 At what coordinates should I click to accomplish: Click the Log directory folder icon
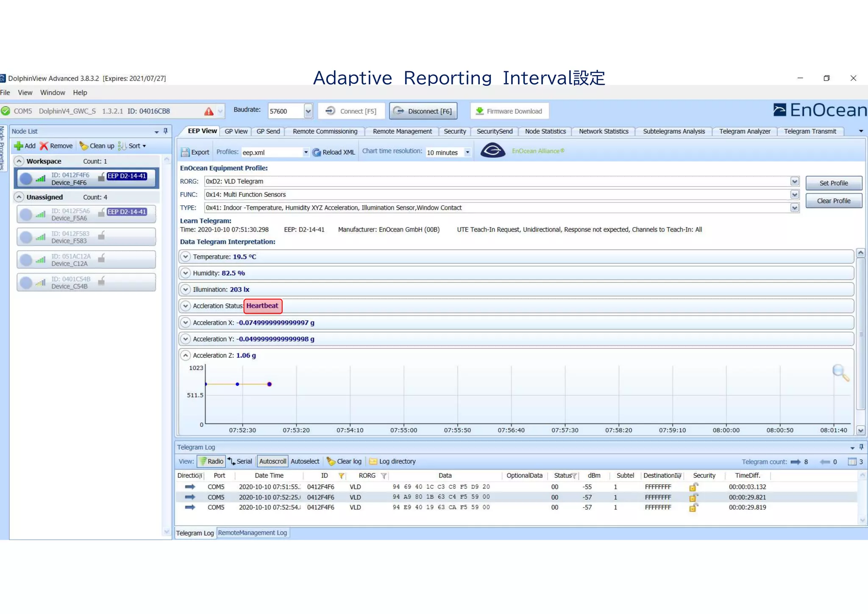coord(373,461)
